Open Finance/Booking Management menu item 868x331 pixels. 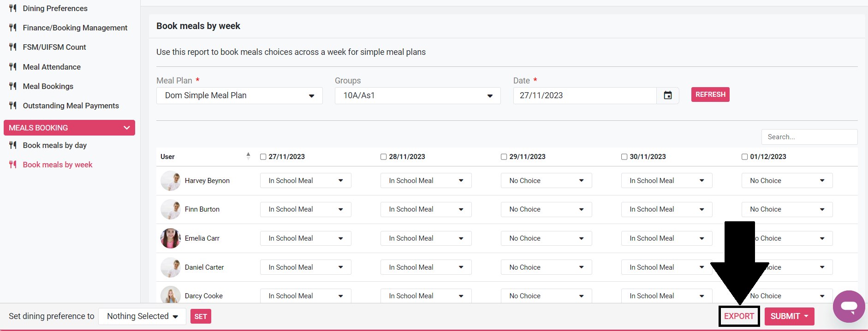75,28
